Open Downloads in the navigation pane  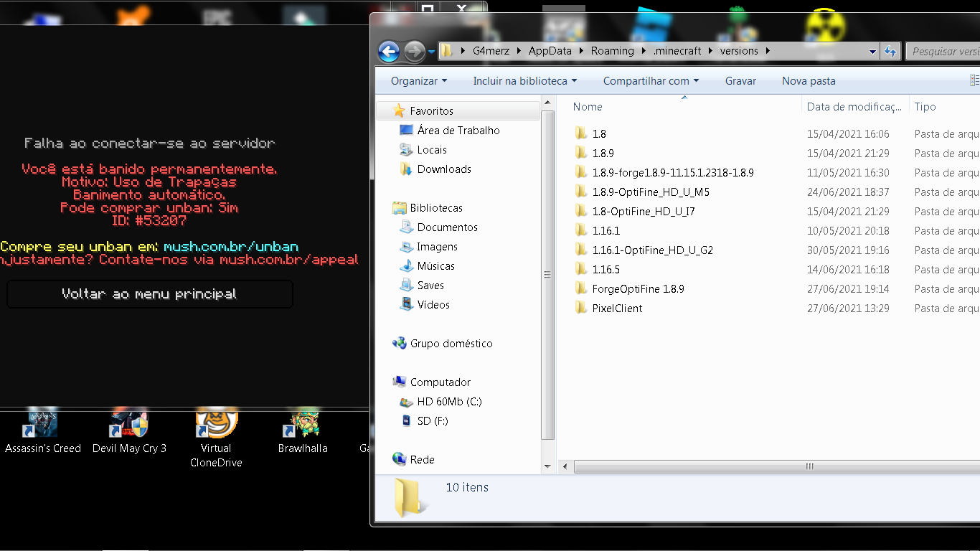tap(444, 169)
